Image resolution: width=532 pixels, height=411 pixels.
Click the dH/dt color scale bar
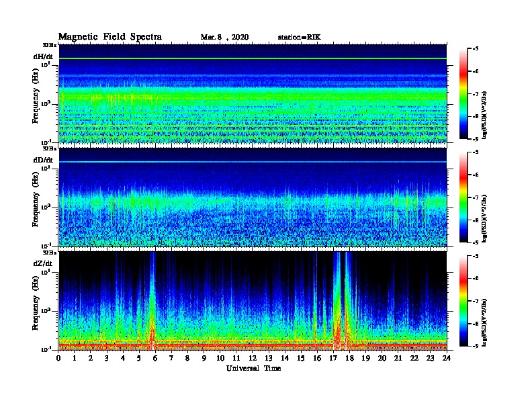tap(463, 94)
